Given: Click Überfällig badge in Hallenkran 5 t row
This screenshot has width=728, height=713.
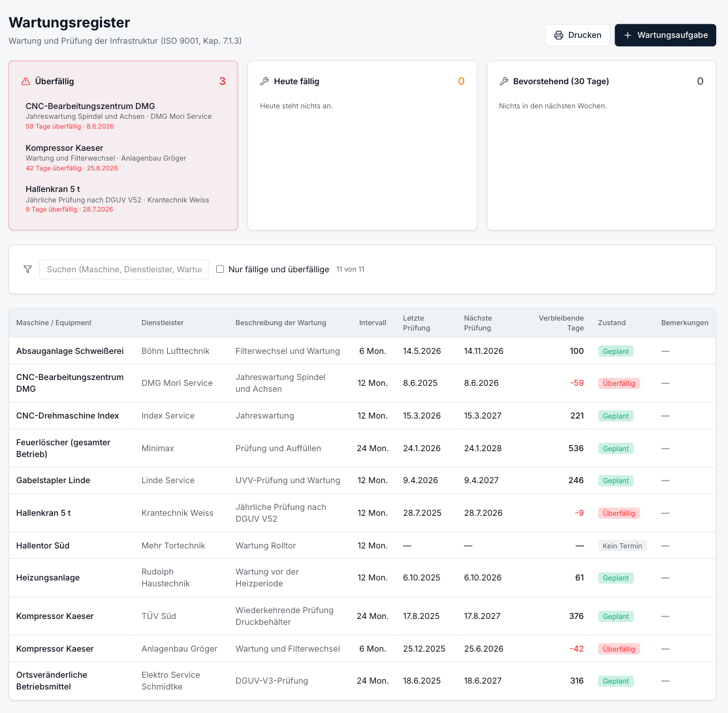Looking at the screenshot, I should (619, 513).
